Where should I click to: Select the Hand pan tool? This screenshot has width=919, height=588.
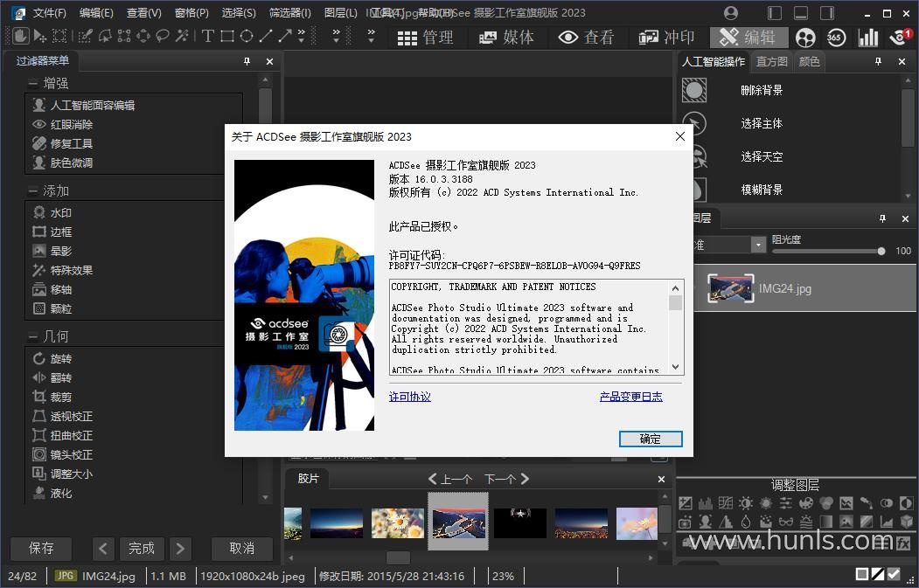click(20, 37)
